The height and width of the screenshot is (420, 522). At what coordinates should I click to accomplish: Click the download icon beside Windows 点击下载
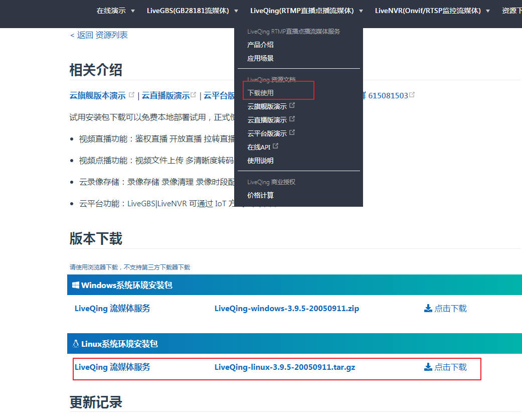pos(427,308)
